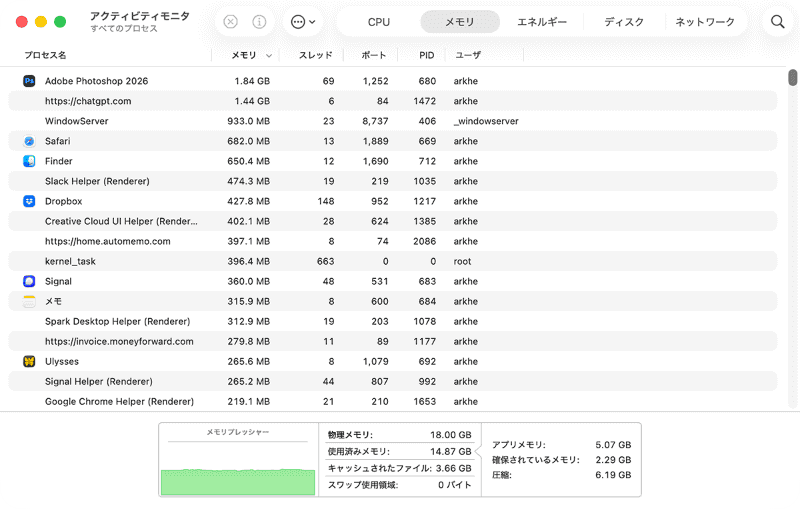Click the スワップ使用領域 0 バイト entry
Viewport: 800px width, 509px height.
(x=399, y=485)
